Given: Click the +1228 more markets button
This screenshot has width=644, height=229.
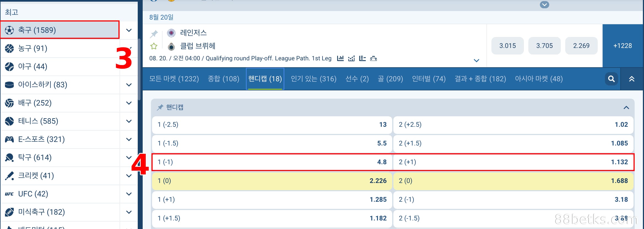Looking at the screenshot, I should (623, 46).
